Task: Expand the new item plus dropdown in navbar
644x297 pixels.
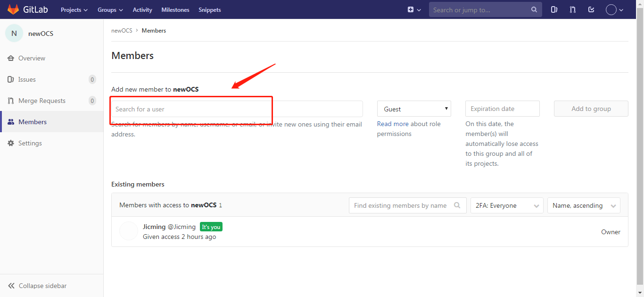Action: pos(413,9)
